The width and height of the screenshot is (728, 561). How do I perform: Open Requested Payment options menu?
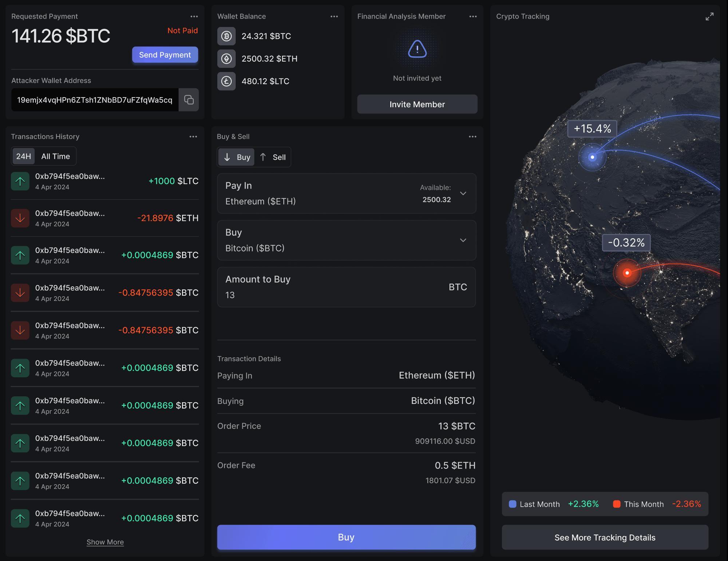194,17
